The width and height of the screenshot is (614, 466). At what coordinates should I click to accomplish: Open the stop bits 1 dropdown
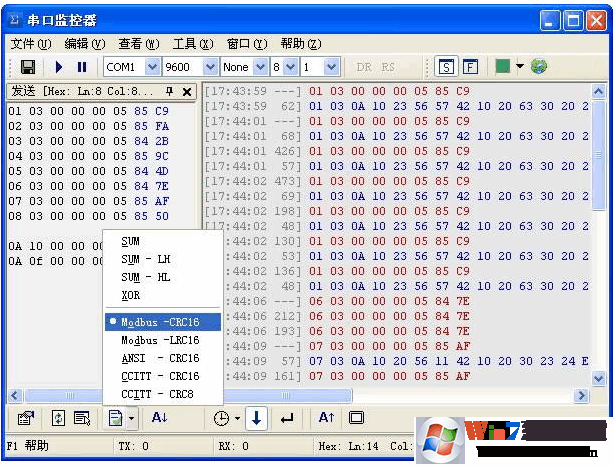[332, 67]
